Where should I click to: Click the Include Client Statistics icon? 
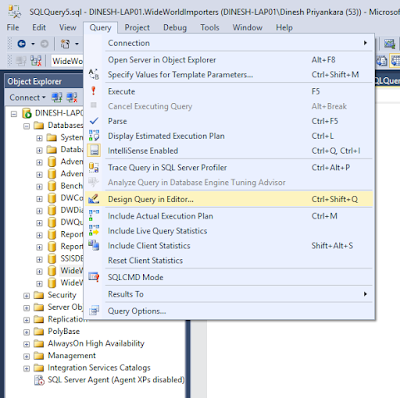(x=94, y=245)
